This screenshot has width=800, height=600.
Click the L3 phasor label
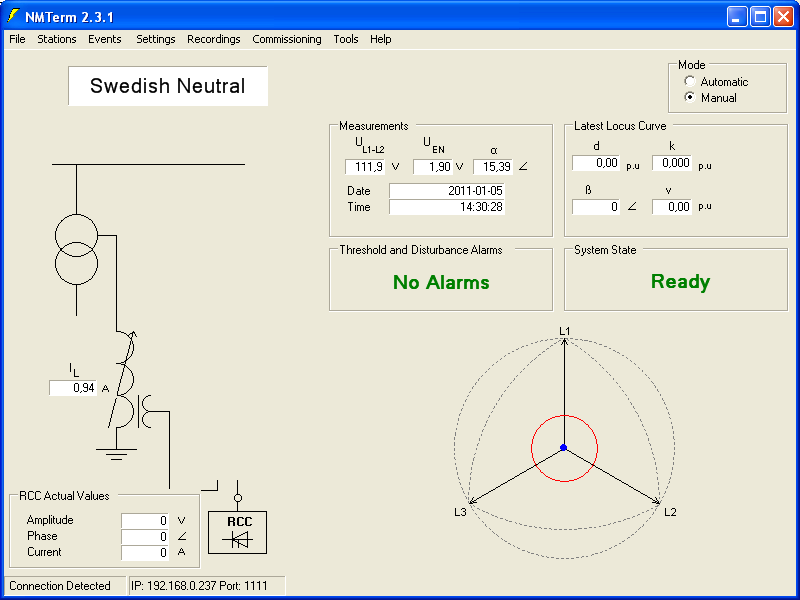460,512
